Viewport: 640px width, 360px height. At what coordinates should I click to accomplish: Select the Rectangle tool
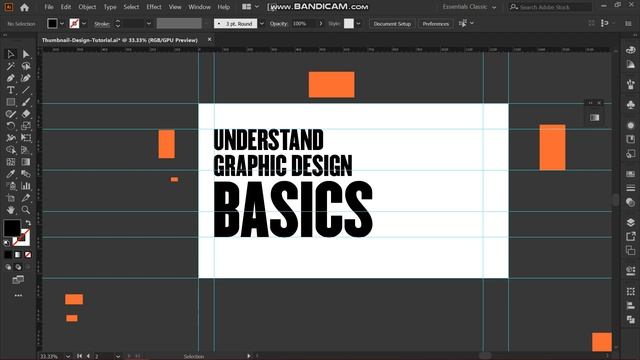point(11,102)
